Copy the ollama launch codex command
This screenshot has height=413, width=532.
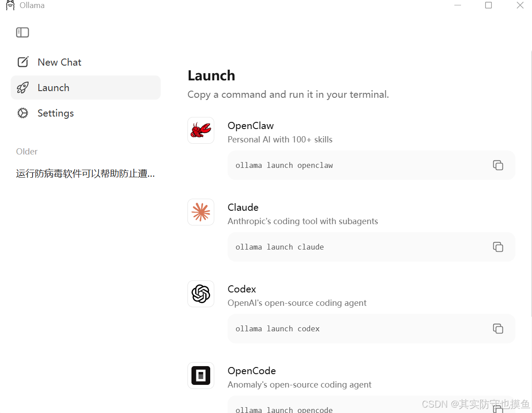pos(498,329)
